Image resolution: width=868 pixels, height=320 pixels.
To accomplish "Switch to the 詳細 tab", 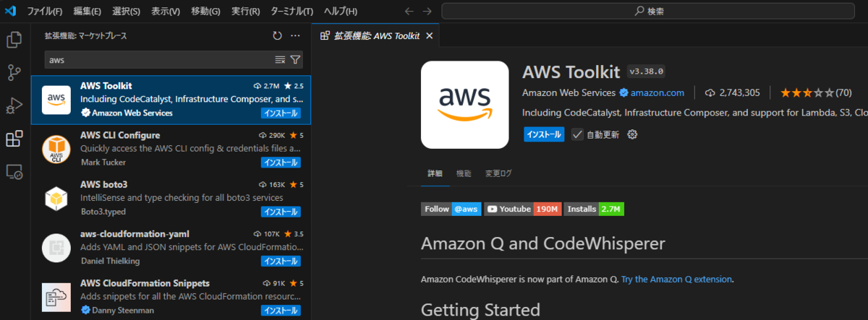I will tap(435, 173).
